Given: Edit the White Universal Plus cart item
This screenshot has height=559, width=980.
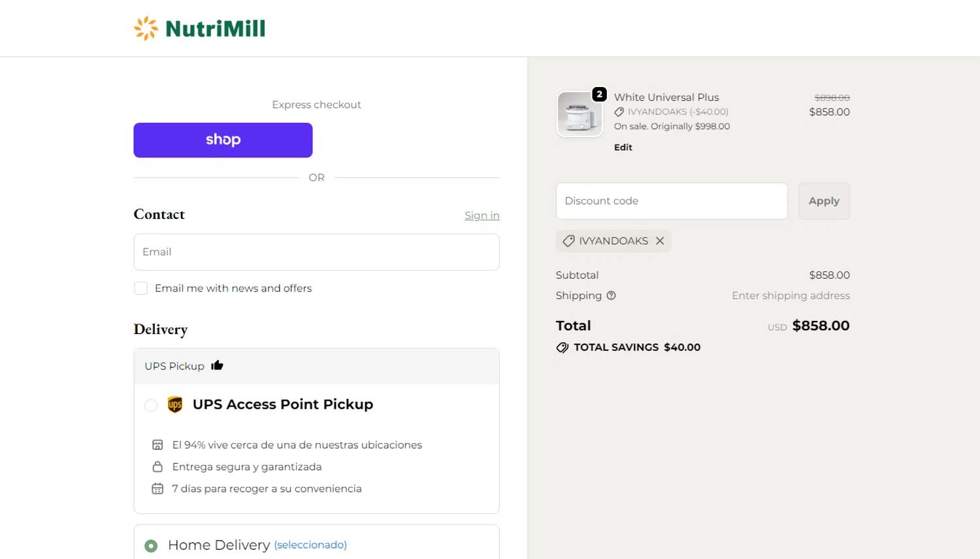Looking at the screenshot, I should pyautogui.click(x=623, y=148).
